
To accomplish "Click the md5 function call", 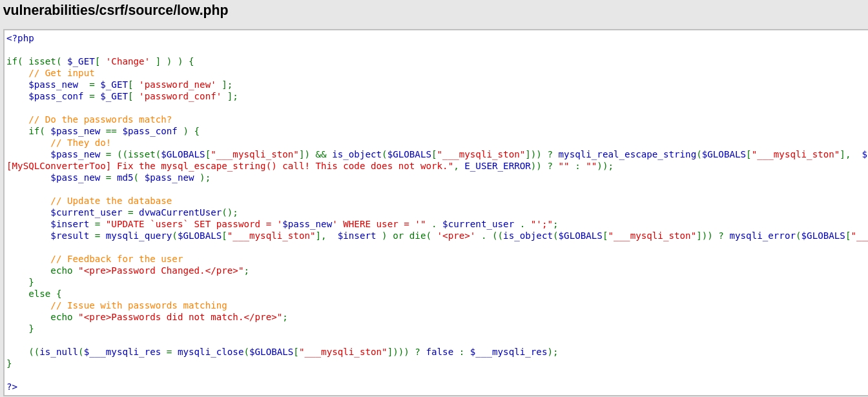I will (x=125, y=178).
